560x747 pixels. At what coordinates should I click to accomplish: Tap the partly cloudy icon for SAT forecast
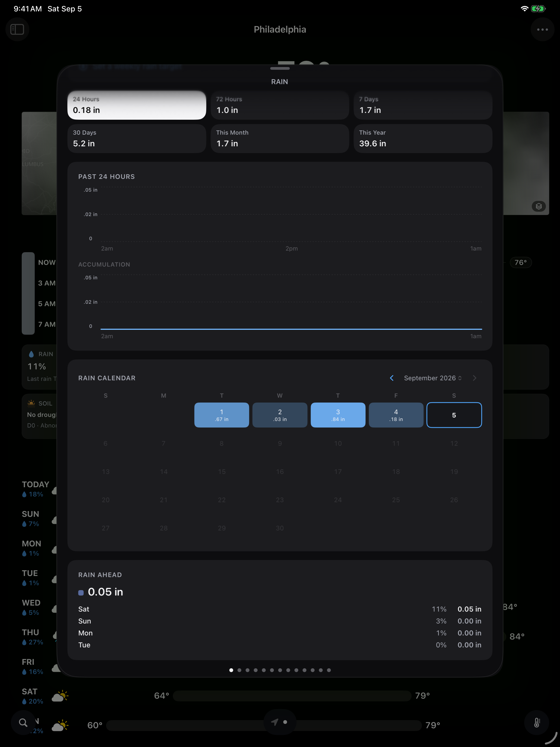[60, 696]
